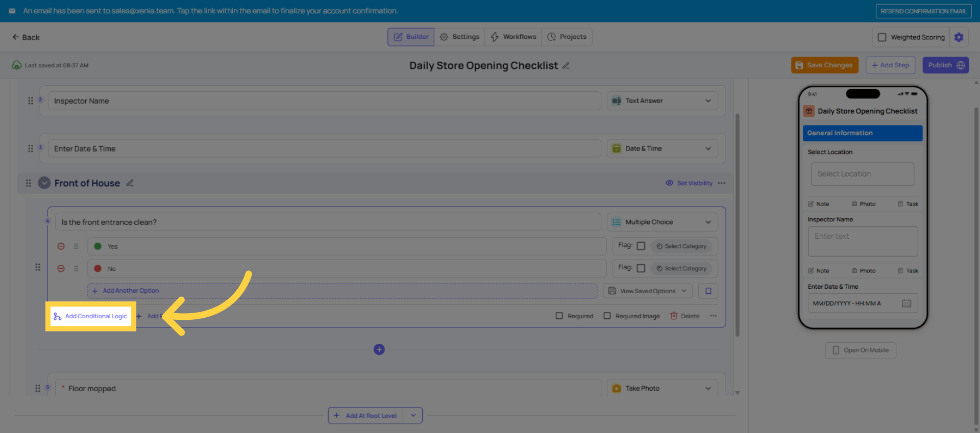Click the builder vertical scrollbar

coord(737,225)
